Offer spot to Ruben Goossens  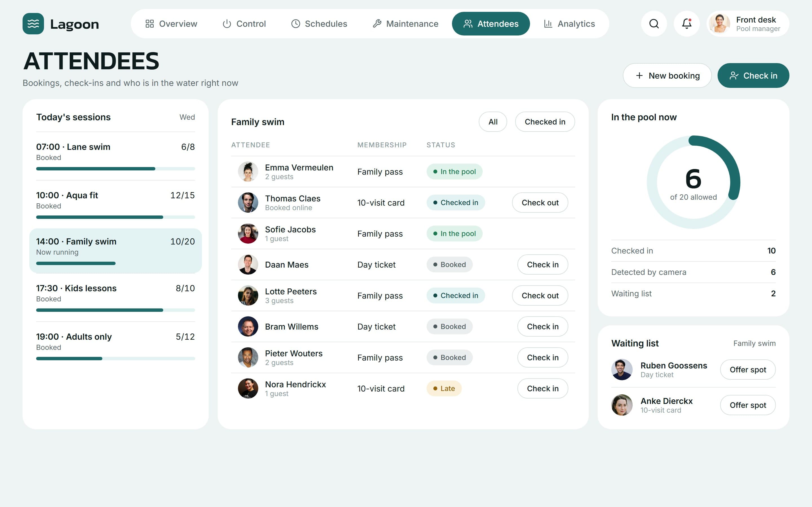click(748, 370)
